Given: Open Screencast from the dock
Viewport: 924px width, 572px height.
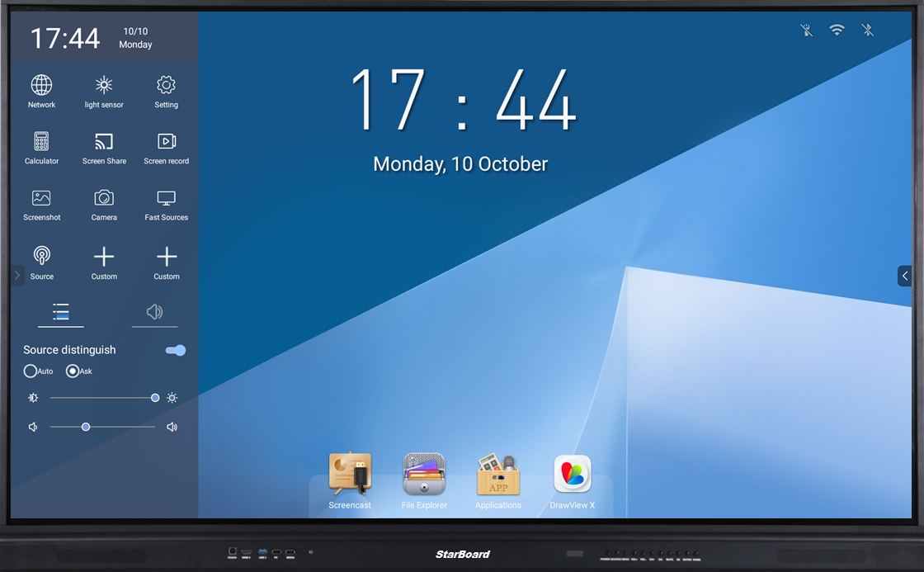Looking at the screenshot, I should point(349,473).
